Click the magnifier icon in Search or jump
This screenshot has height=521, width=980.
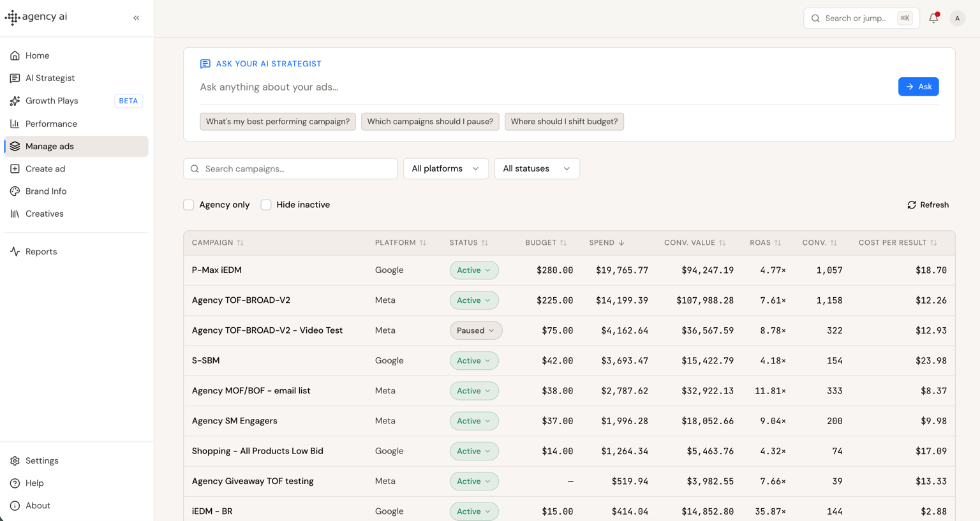815,18
